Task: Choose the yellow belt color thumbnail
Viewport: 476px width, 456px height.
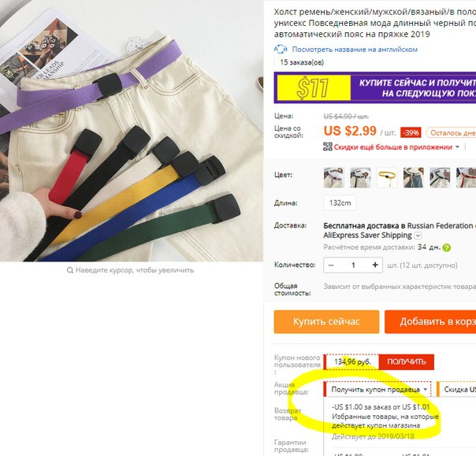Action: click(x=387, y=177)
